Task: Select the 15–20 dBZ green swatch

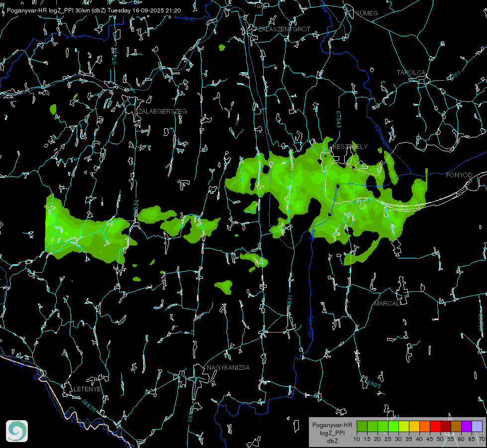Action: (373, 427)
